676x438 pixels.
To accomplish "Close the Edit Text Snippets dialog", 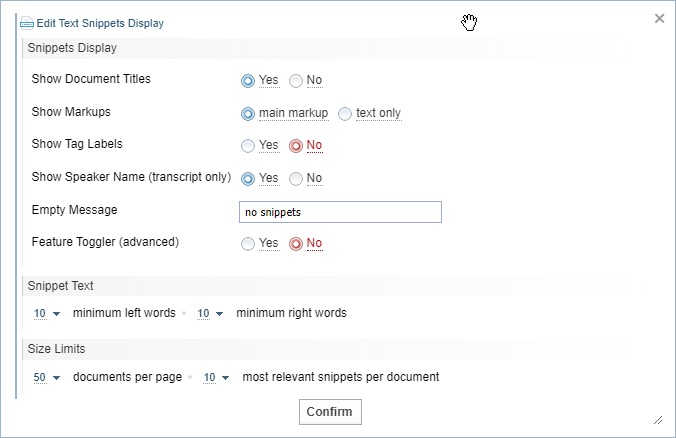I will coord(659,18).
